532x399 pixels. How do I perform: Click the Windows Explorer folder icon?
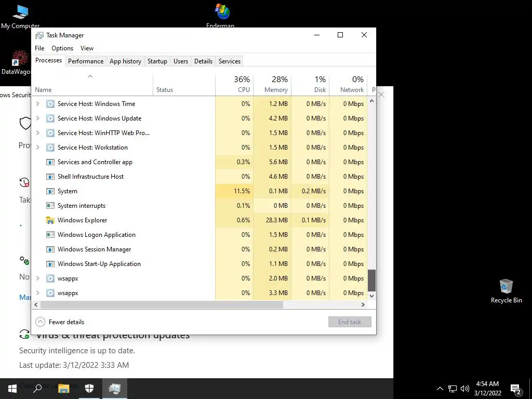click(x=50, y=220)
